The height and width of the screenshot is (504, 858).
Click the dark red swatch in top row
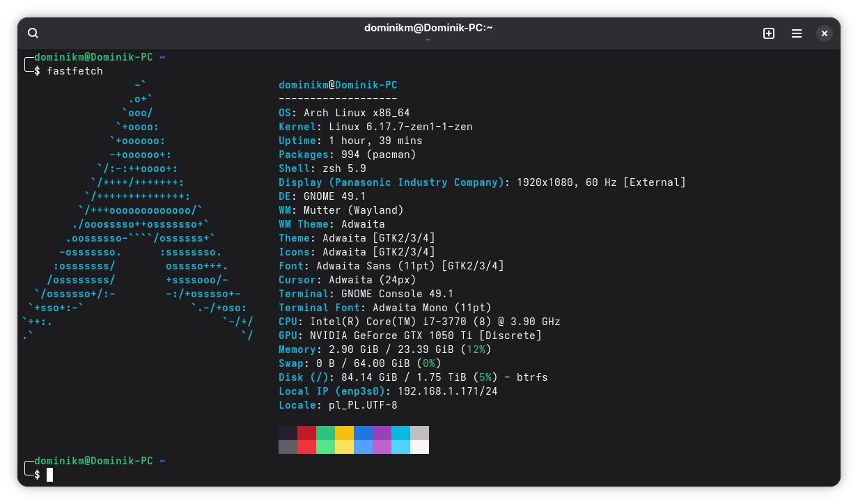(x=306, y=433)
